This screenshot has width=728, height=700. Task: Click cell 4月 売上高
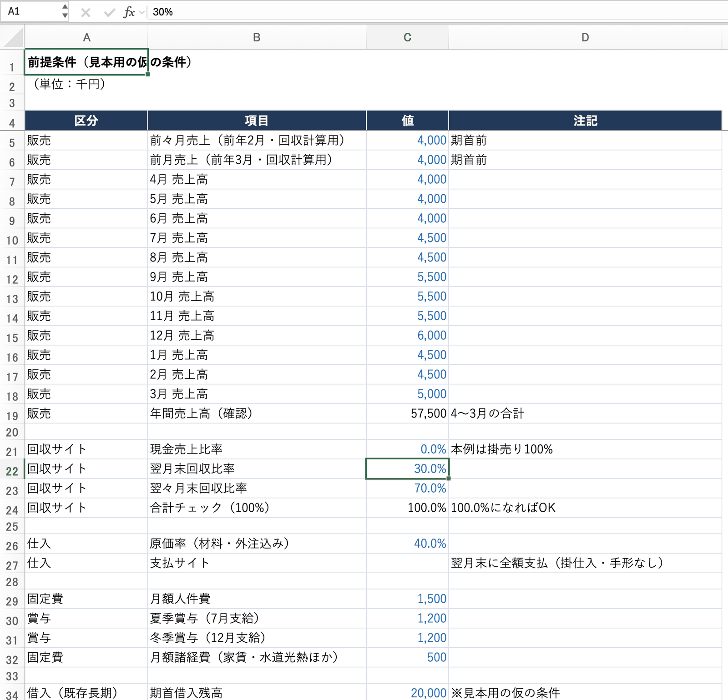257,180
